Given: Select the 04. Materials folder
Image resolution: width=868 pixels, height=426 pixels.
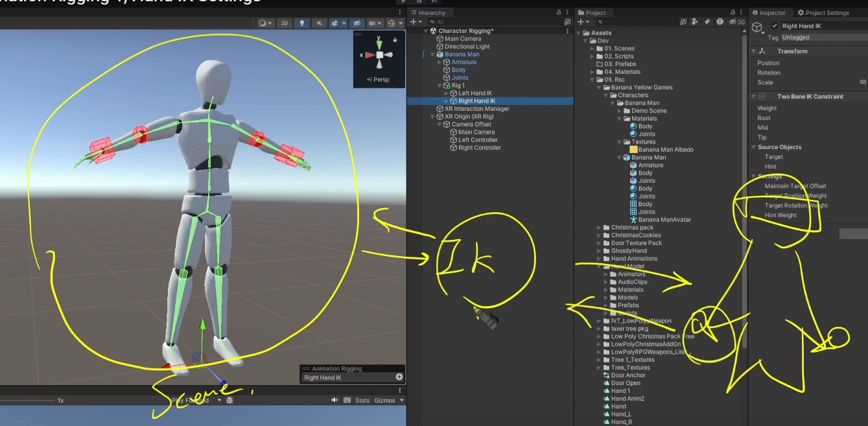Looking at the screenshot, I should [x=622, y=72].
